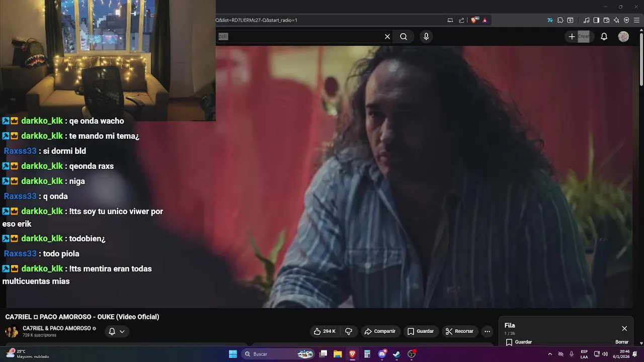Screen dimensions: 644x362
Task: Click the tray microphone icon
Action: [572, 354]
